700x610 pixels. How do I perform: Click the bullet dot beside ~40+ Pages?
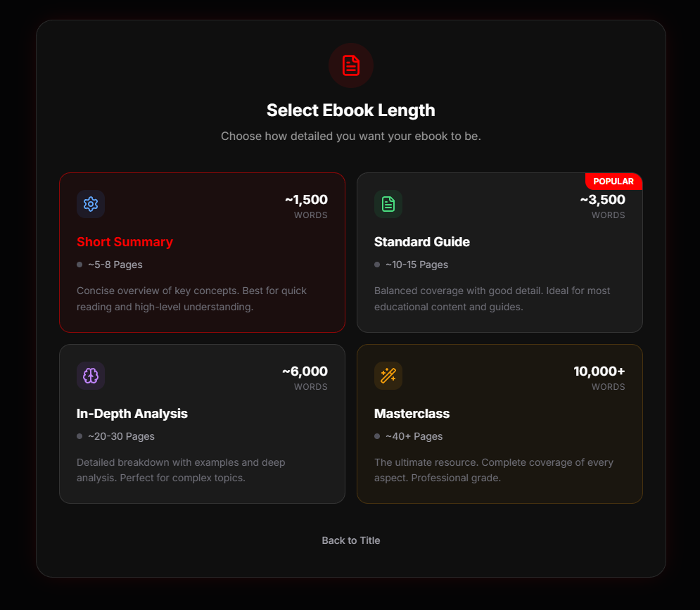[377, 436]
